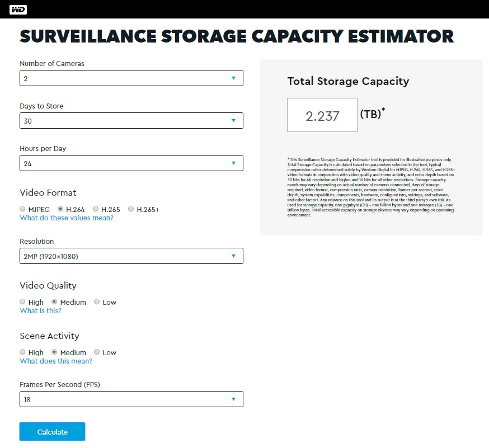
Task: Open the Hours per Day dropdown
Action: (x=131, y=163)
